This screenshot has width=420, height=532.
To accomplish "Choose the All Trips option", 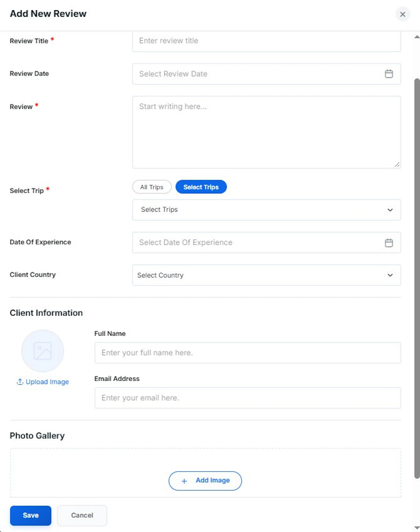I will click(x=152, y=187).
